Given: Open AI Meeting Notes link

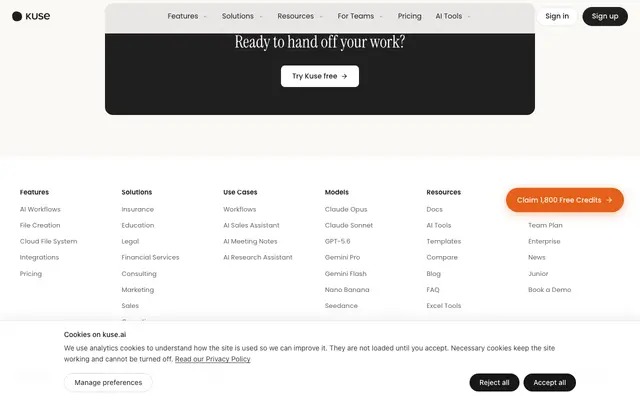Looking at the screenshot, I should click(250, 242).
